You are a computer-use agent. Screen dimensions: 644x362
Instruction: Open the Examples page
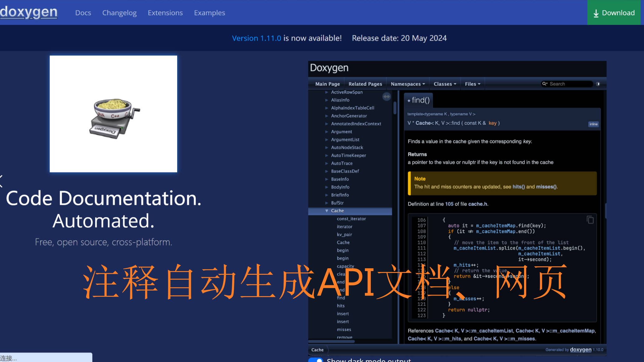209,13
